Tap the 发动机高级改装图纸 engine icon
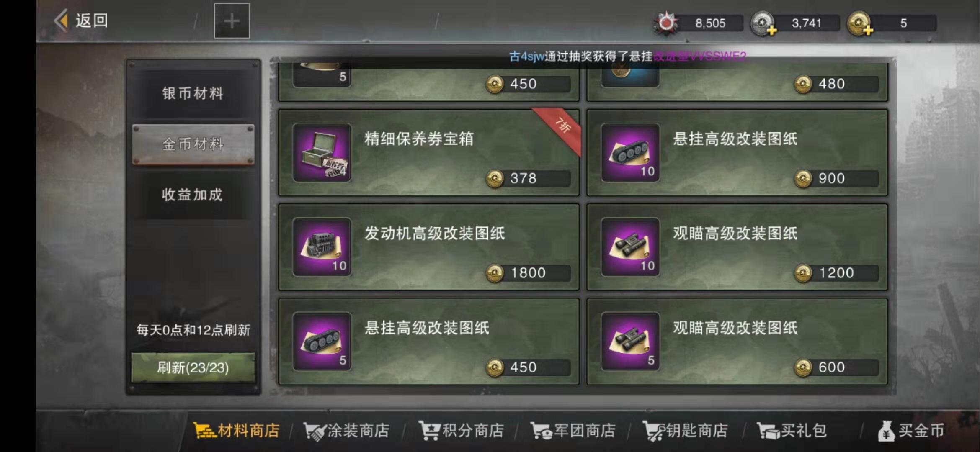 click(322, 247)
